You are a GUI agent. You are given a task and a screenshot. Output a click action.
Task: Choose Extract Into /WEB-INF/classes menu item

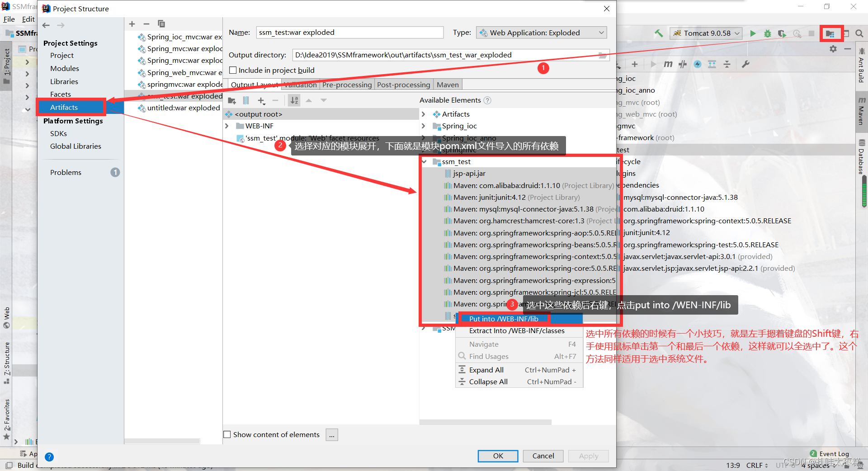(x=519, y=331)
